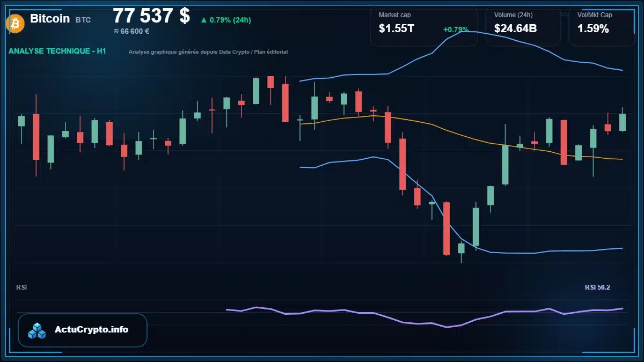Click the RSI 56.2 reading
The height and width of the screenshot is (362, 644).
[x=597, y=287]
